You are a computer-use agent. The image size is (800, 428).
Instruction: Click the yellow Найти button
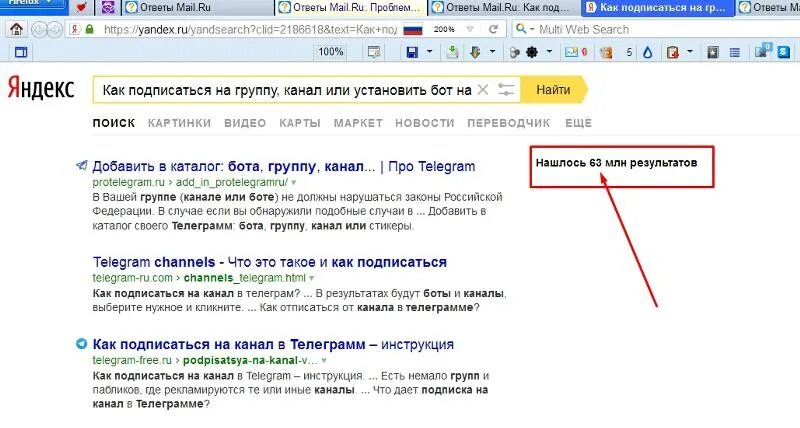[x=554, y=90]
